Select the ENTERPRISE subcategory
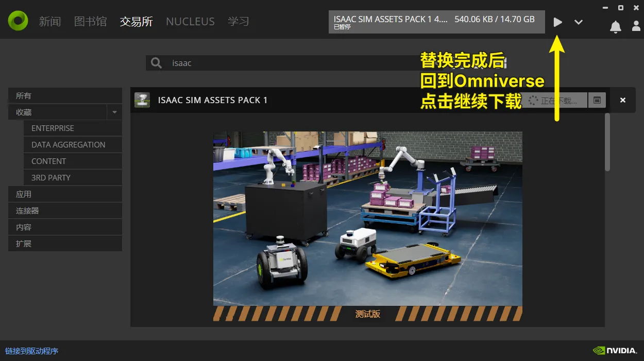Screen dimensions: 644x361 [73, 128]
